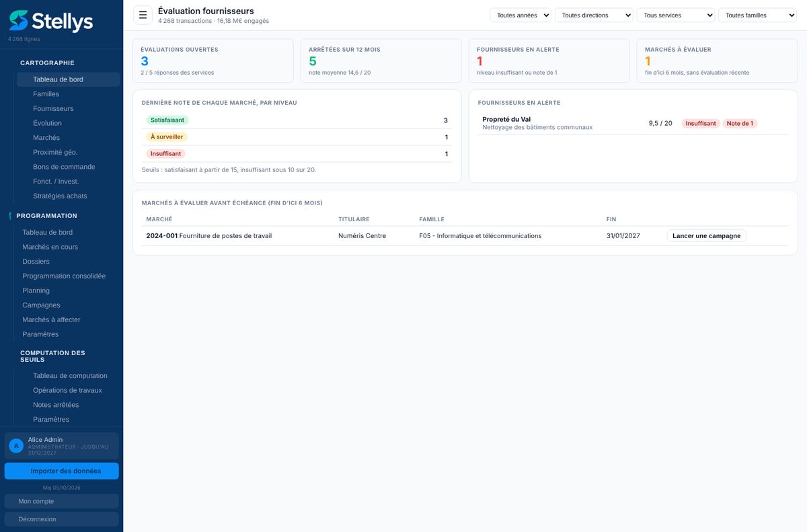Open the Toutes années dropdown
Viewport: 807px width, 532px height.
[x=521, y=15]
